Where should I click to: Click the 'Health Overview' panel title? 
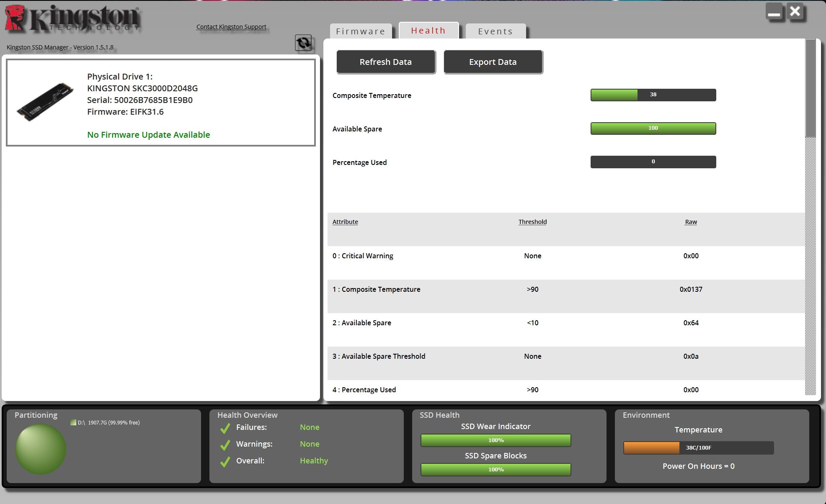(247, 415)
